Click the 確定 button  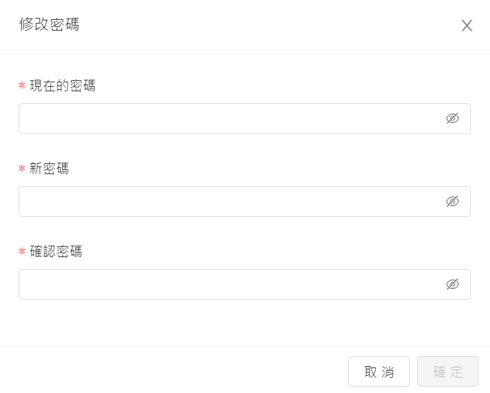pos(448,371)
